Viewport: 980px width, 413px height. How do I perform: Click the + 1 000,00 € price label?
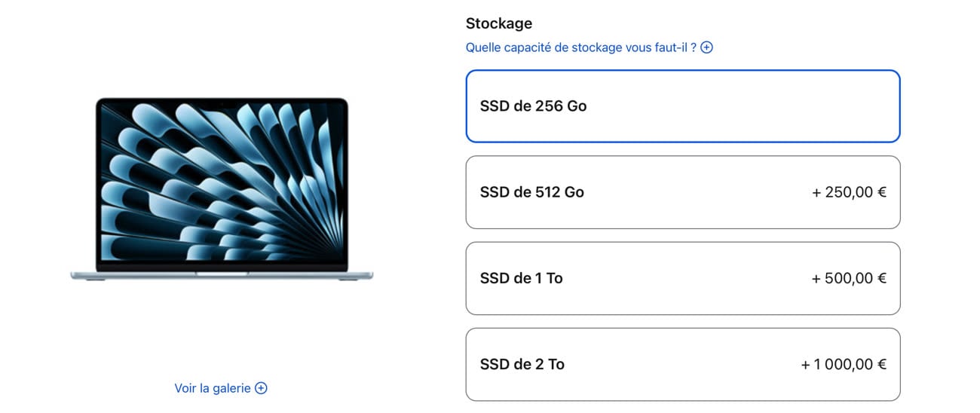point(844,364)
